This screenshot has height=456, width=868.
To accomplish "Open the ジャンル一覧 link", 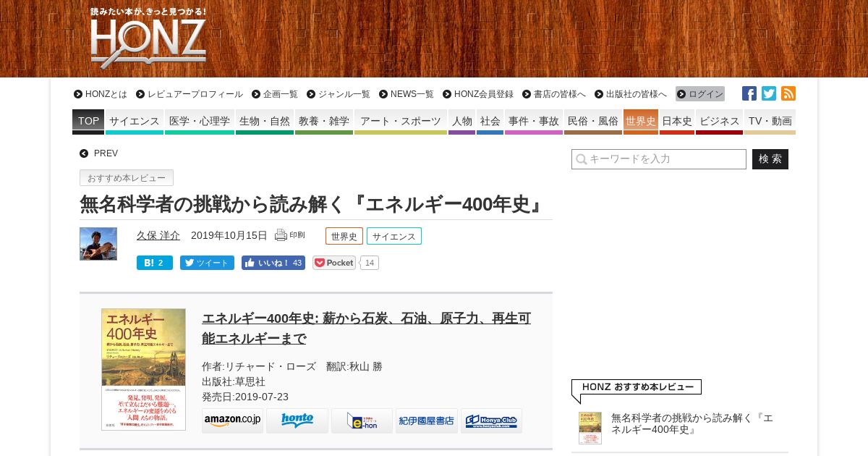I will 339,94.
